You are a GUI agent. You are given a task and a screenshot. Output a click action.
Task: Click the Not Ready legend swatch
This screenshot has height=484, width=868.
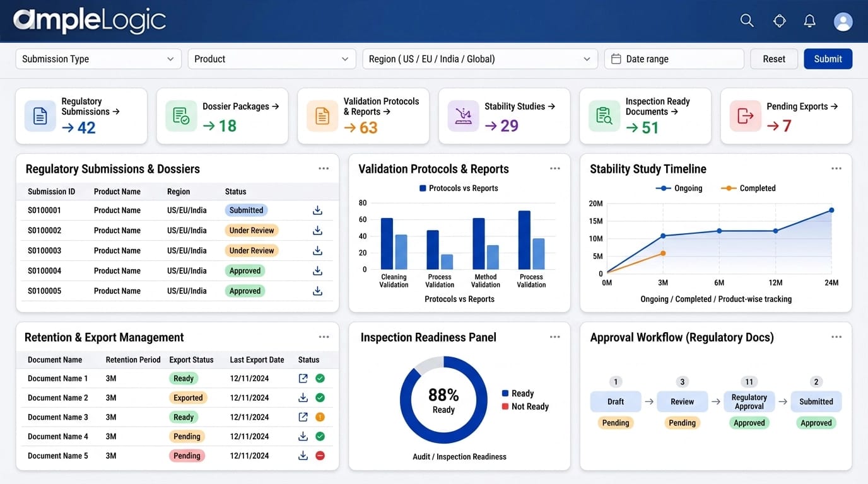[505, 406]
